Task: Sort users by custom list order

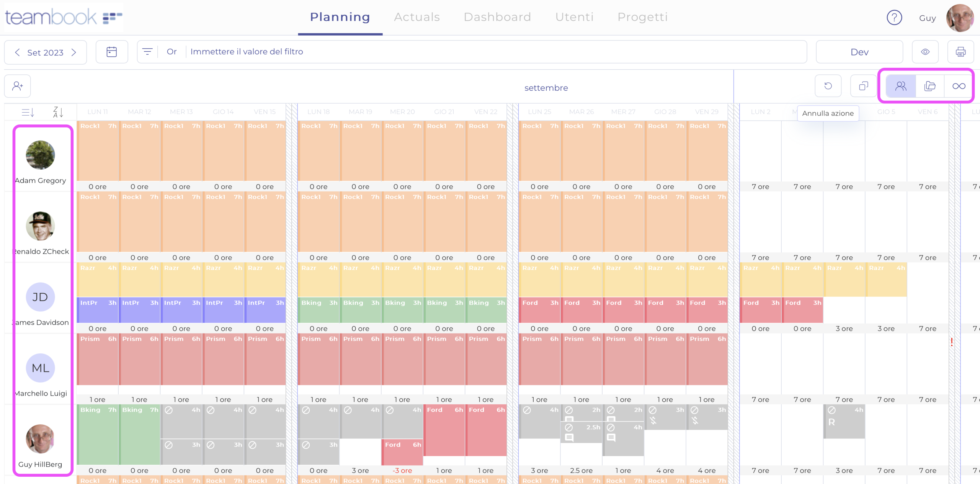Action: [28, 112]
